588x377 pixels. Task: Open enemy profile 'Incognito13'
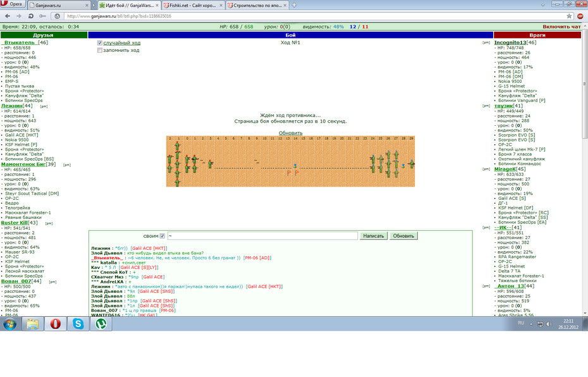click(510, 42)
